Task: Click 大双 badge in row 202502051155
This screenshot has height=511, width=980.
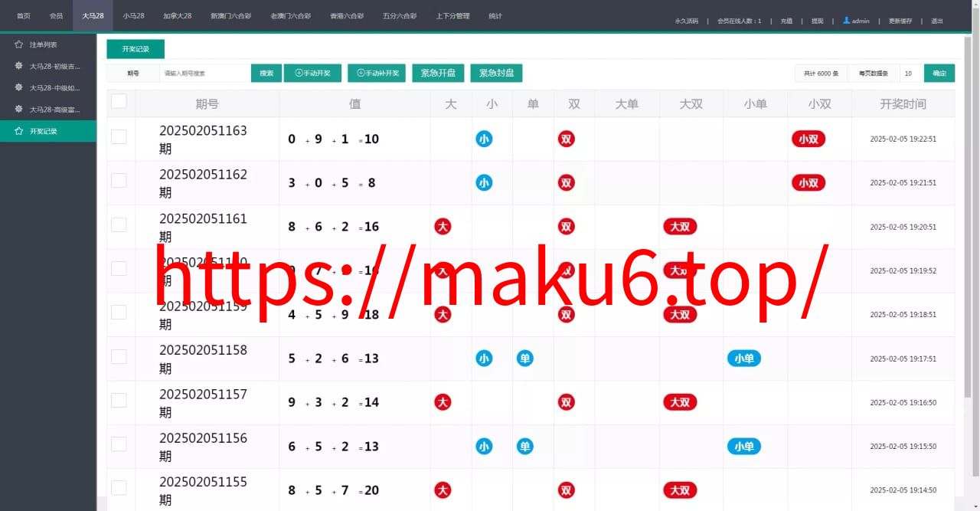Action: (680, 490)
